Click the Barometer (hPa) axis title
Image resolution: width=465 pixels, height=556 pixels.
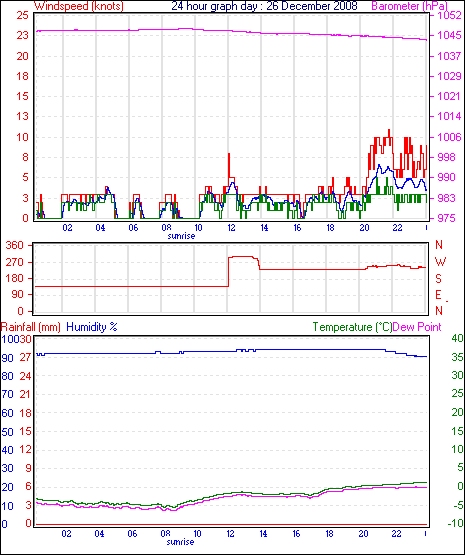(409, 6)
